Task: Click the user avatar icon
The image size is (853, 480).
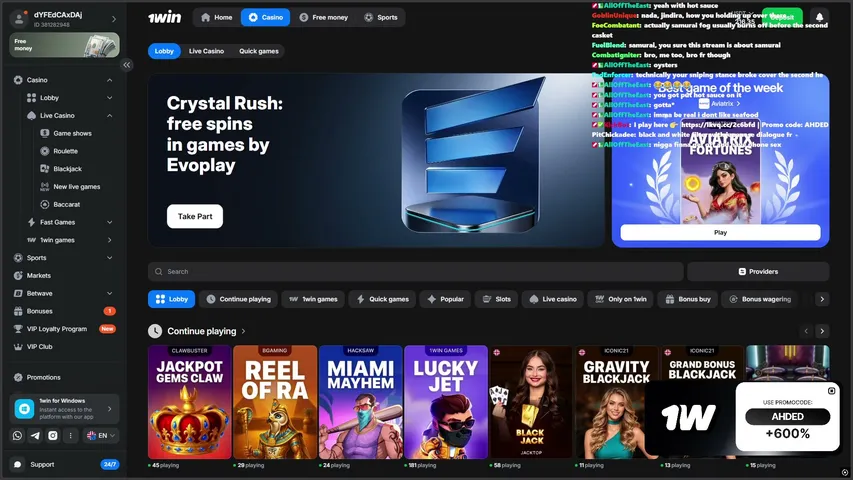Action: (19, 19)
